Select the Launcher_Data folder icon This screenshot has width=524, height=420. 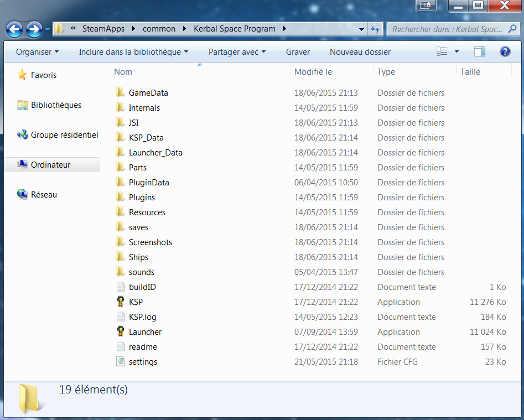[x=120, y=152]
